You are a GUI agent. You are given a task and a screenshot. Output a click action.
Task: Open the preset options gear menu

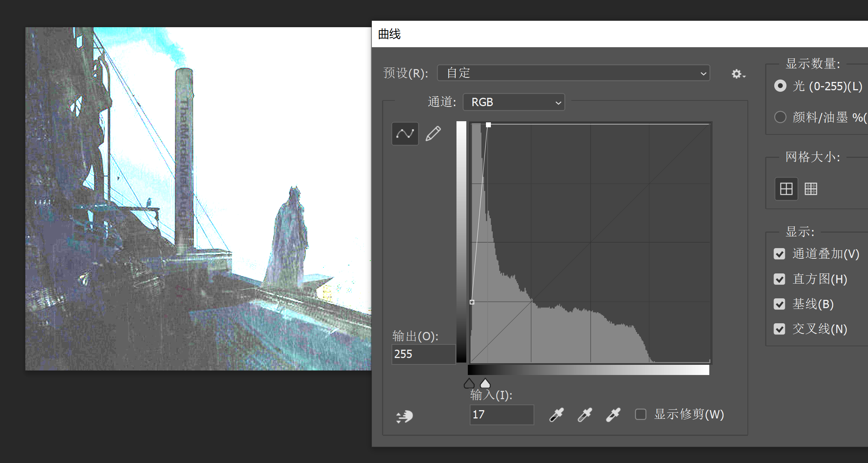[738, 74]
